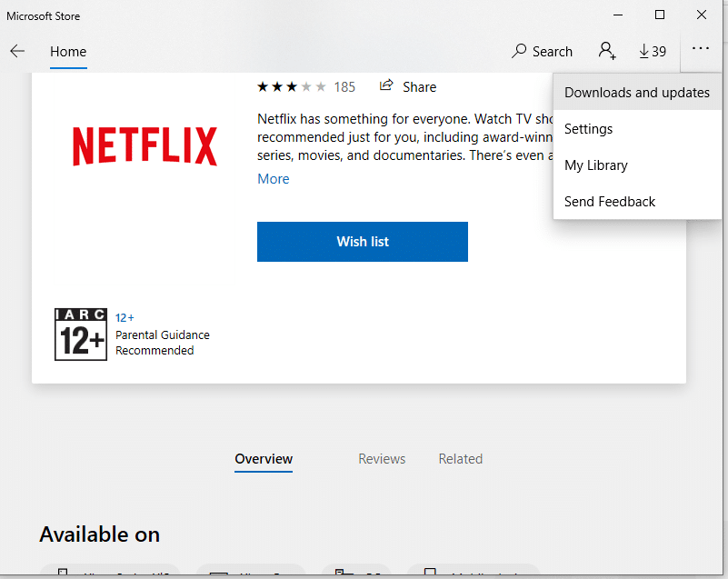This screenshot has width=728, height=579.
Task: Toggle the three-dot See more menu
Action: (700, 48)
